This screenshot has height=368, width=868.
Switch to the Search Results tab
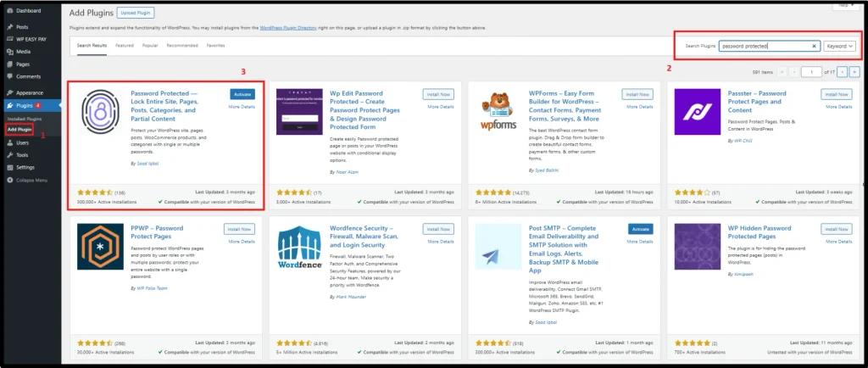pos(92,46)
